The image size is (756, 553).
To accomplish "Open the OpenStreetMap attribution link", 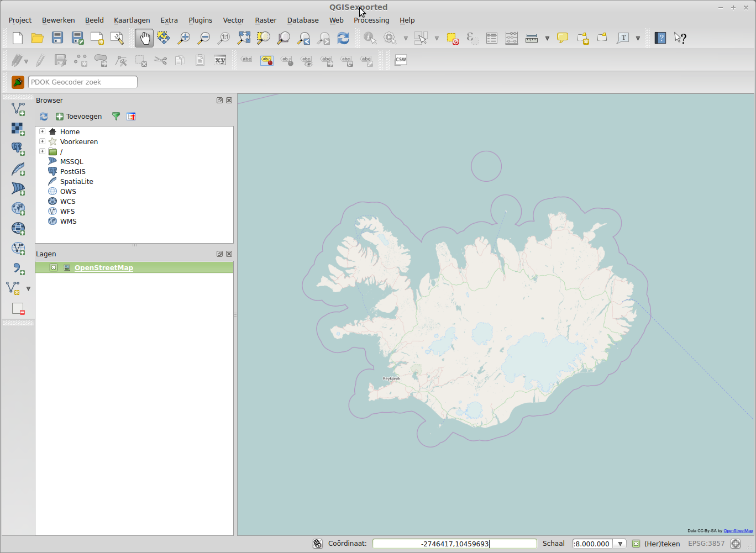I will coord(738,531).
